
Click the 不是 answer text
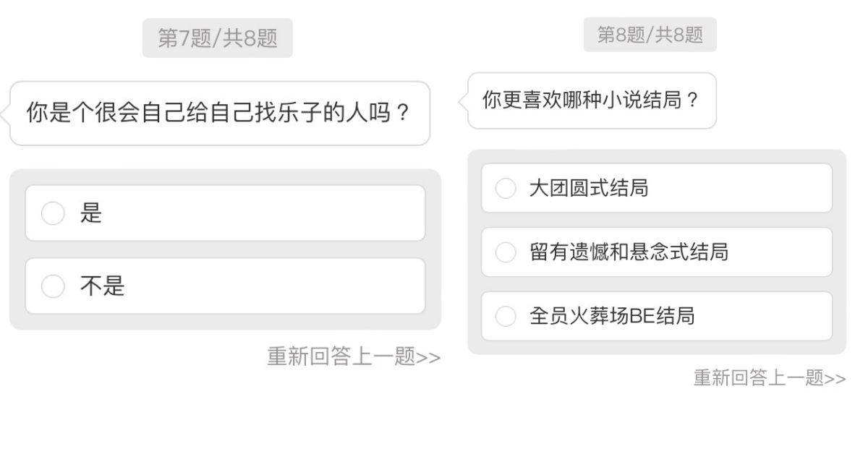[102, 286]
